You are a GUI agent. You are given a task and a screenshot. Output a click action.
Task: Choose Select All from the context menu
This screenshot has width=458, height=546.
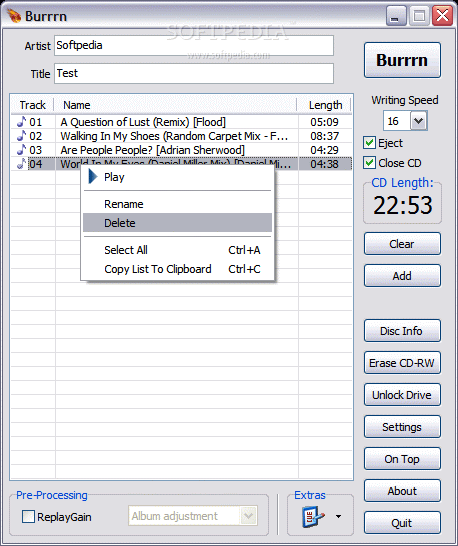pos(177,250)
